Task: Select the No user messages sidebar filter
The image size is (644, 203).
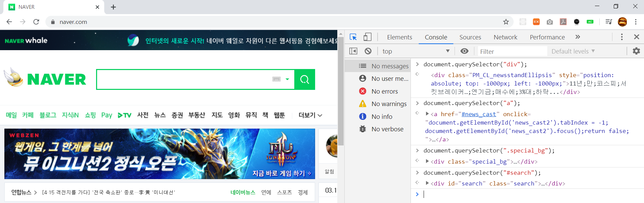Action: [x=378, y=78]
